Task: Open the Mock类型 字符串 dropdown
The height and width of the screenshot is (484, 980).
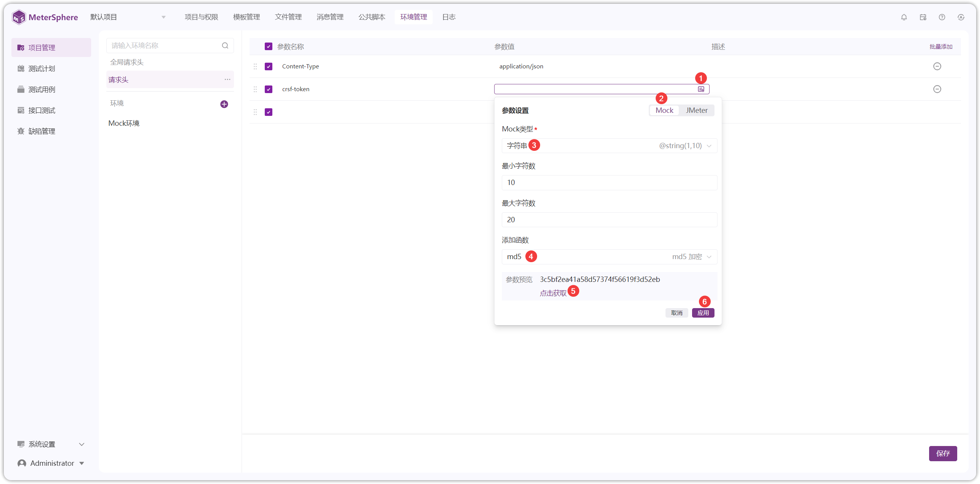Action: pyautogui.click(x=609, y=146)
